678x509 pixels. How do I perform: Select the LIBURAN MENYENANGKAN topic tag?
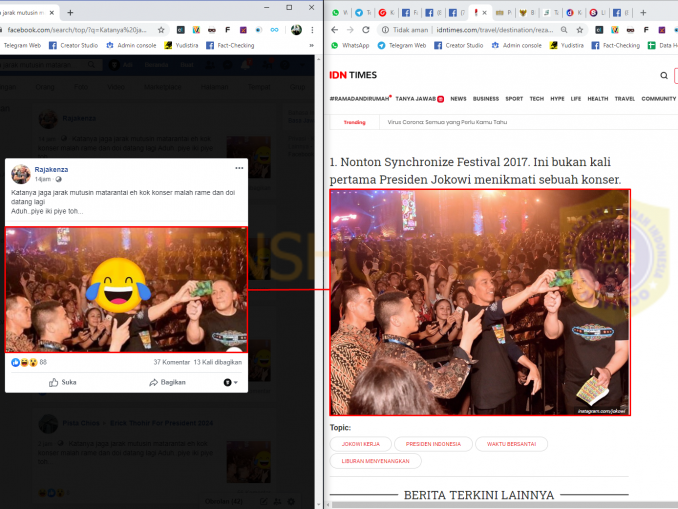tap(375, 461)
